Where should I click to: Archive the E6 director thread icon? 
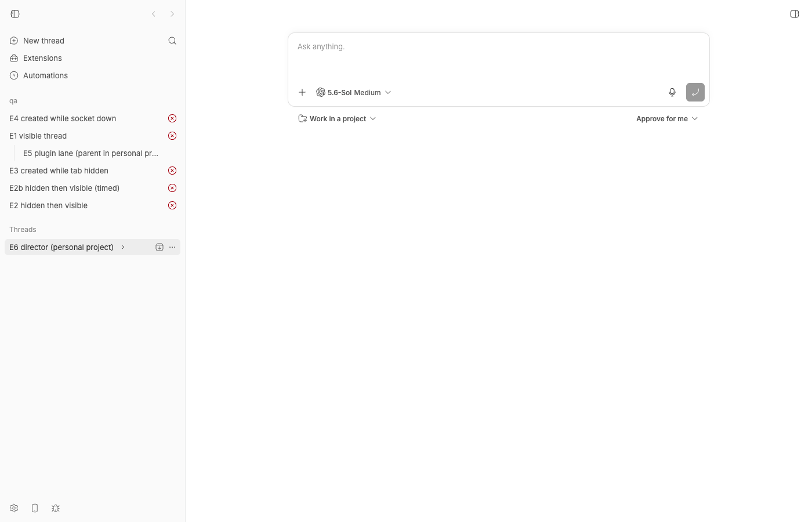pyautogui.click(x=159, y=247)
